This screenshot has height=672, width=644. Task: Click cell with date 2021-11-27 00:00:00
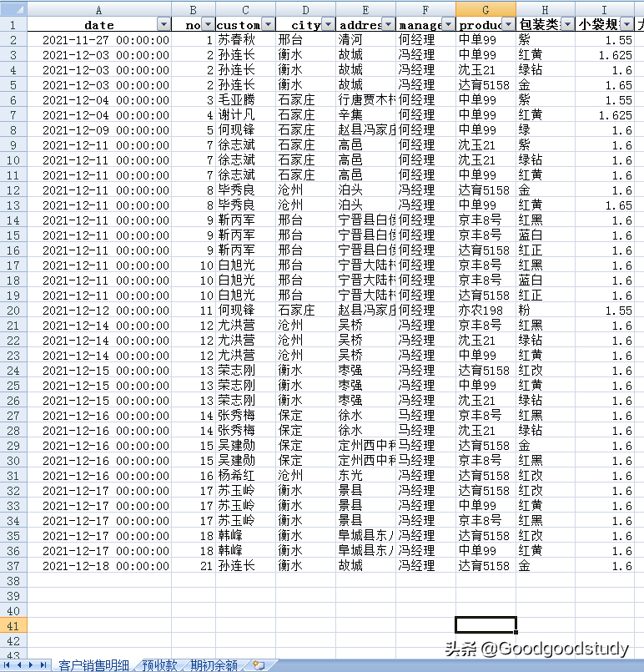click(x=99, y=40)
